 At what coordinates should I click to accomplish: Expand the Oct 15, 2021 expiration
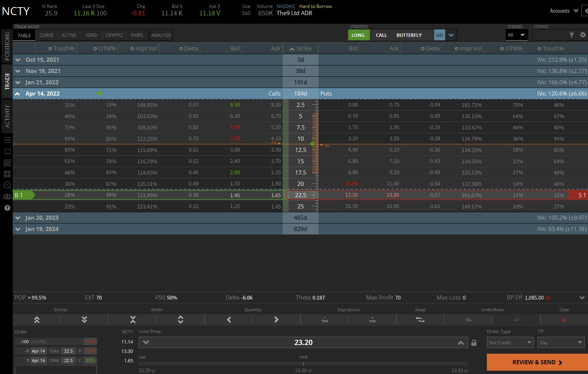click(x=18, y=59)
